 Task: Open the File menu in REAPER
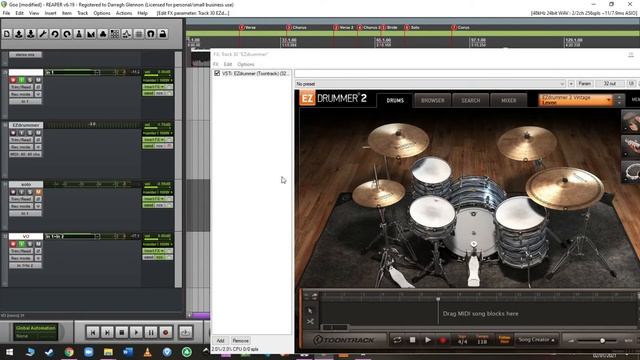(6, 13)
